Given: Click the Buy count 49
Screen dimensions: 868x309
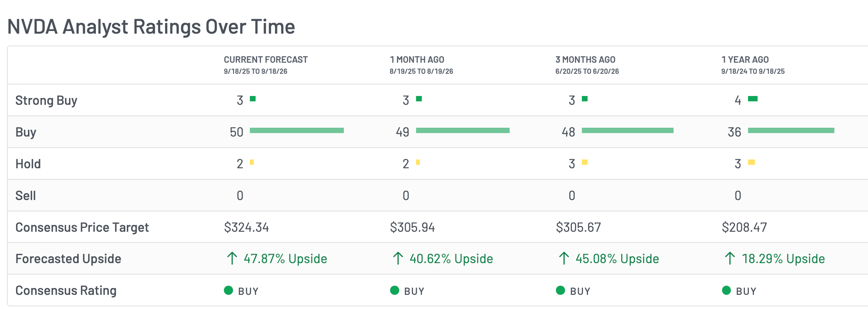Looking at the screenshot, I should click(x=403, y=132).
